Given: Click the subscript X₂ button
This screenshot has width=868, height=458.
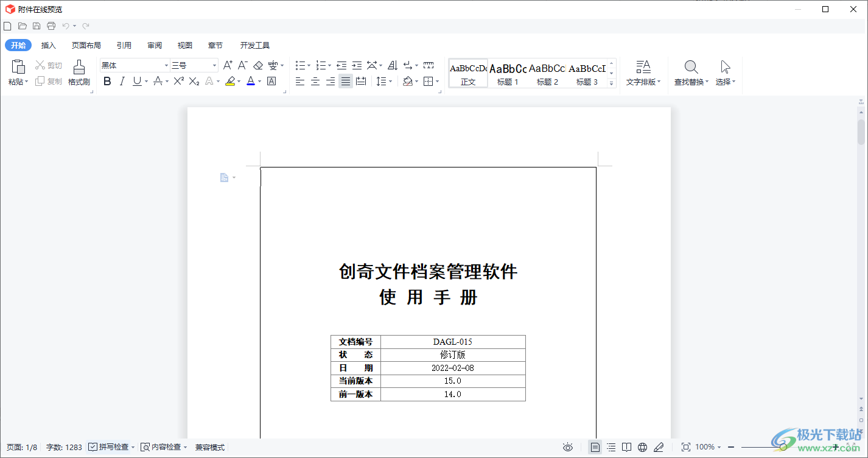Looking at the screenshot, I should (x=194, y=81).
